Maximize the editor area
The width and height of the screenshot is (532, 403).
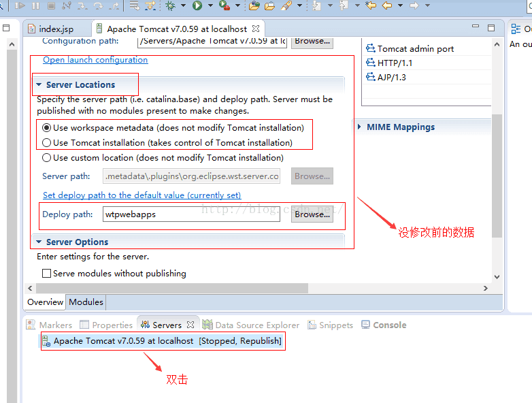click(x=491, y=28)
